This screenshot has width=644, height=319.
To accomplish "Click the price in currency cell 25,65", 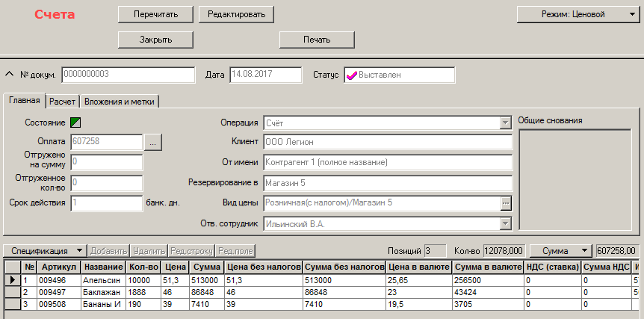I will click(418, 280).
